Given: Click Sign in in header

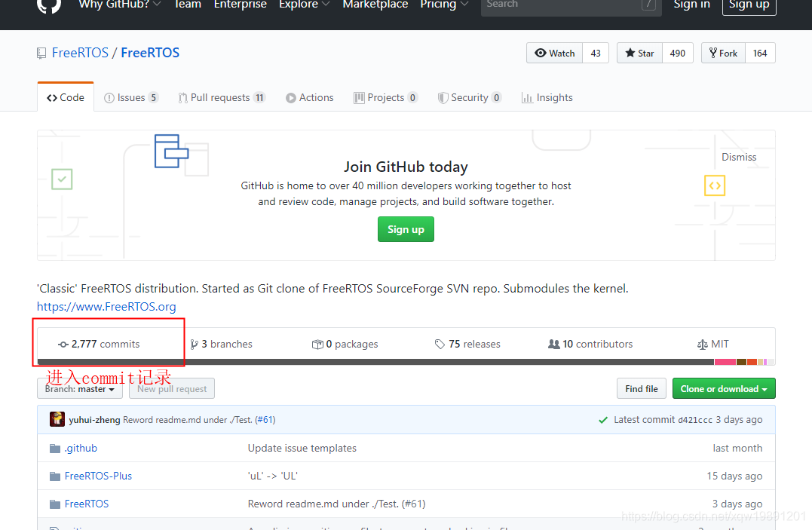Looking at the screenshot, I should coord(691,5).
